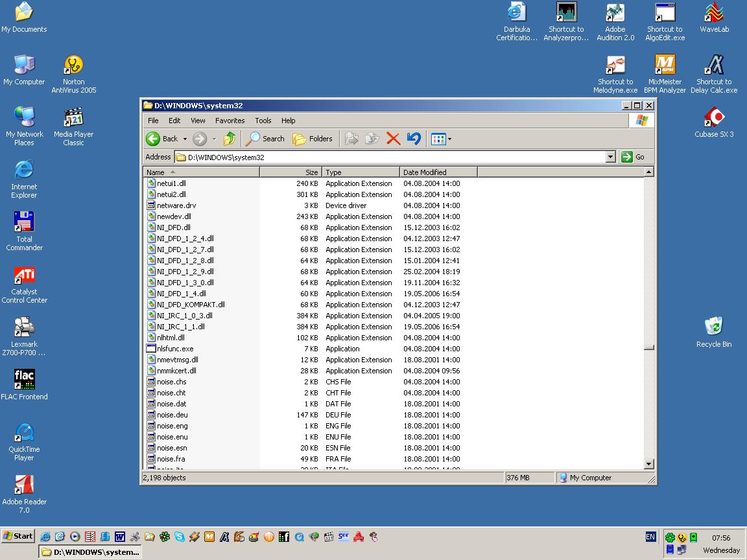The image size is (747, 560).
Task: Open WaveLab desktop shortcut
Action: coord(714,13)
